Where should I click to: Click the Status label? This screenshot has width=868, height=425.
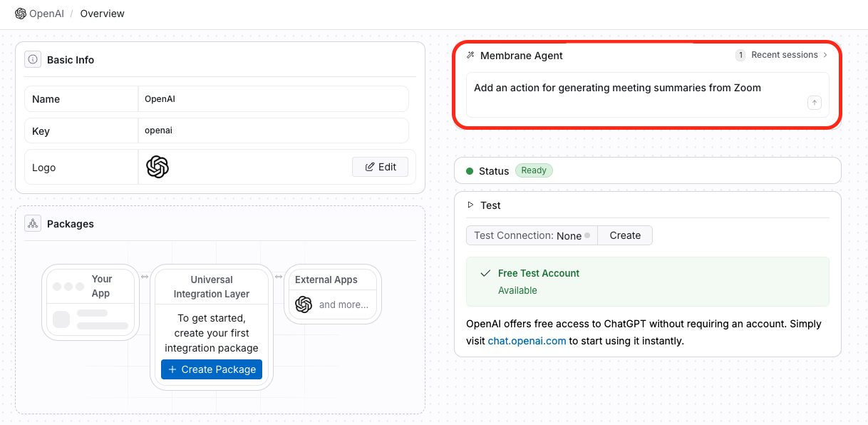(x=494, y=171)
